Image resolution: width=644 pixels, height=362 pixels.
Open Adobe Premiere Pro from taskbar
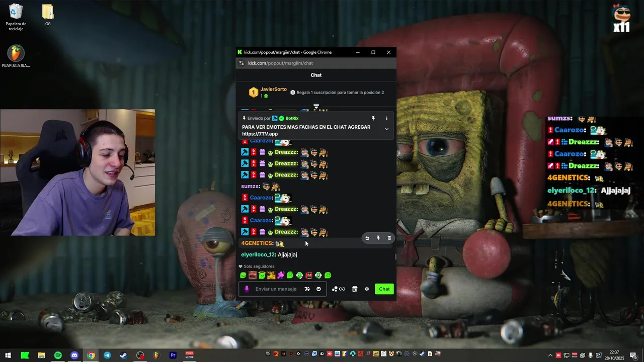[173, 355]
